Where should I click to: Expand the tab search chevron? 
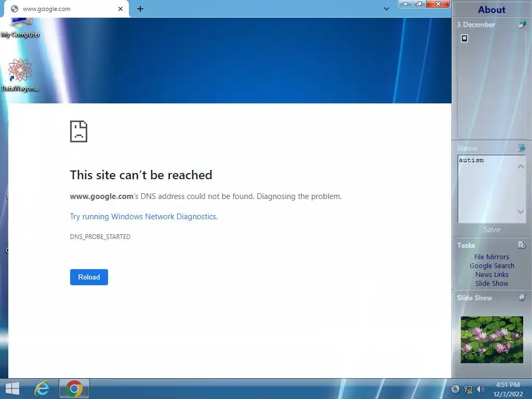387,9
